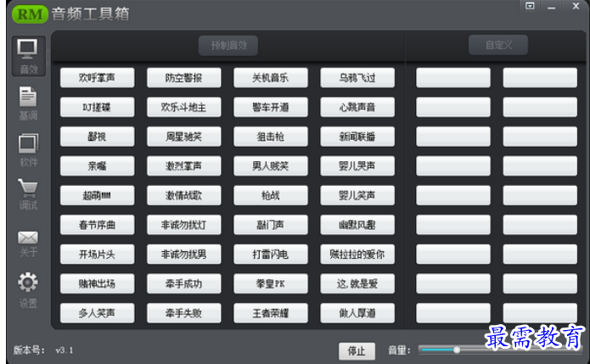Play the 王者荣耀 sound effect
The width and height of the screenshot is (590, 364).
click(270, 313)
